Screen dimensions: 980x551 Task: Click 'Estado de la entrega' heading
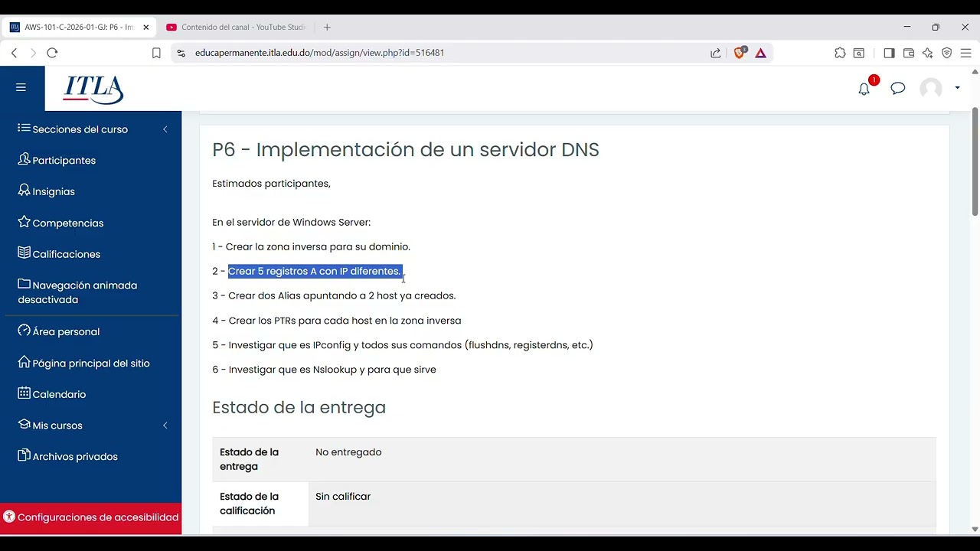point(299,407)
